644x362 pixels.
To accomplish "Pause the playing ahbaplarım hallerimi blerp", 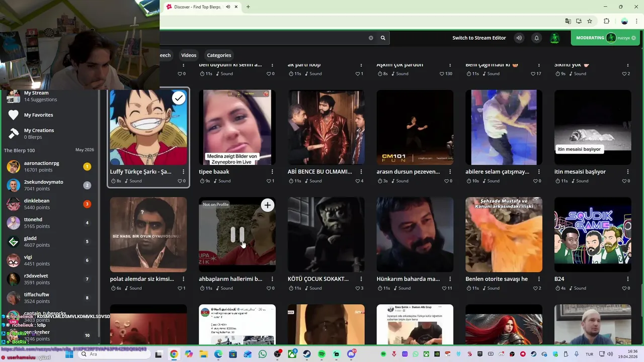I will 237,235.
